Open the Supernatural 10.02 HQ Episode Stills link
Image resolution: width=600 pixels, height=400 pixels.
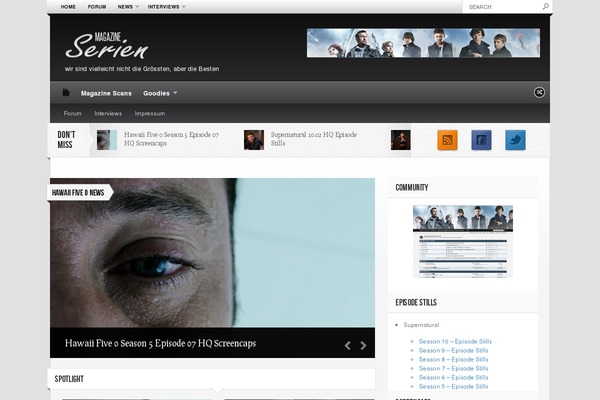coord(314,139)
